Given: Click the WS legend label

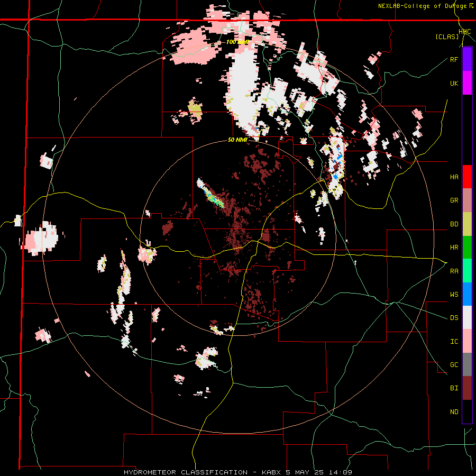Looking at the screenshot, I should [454, 295].
